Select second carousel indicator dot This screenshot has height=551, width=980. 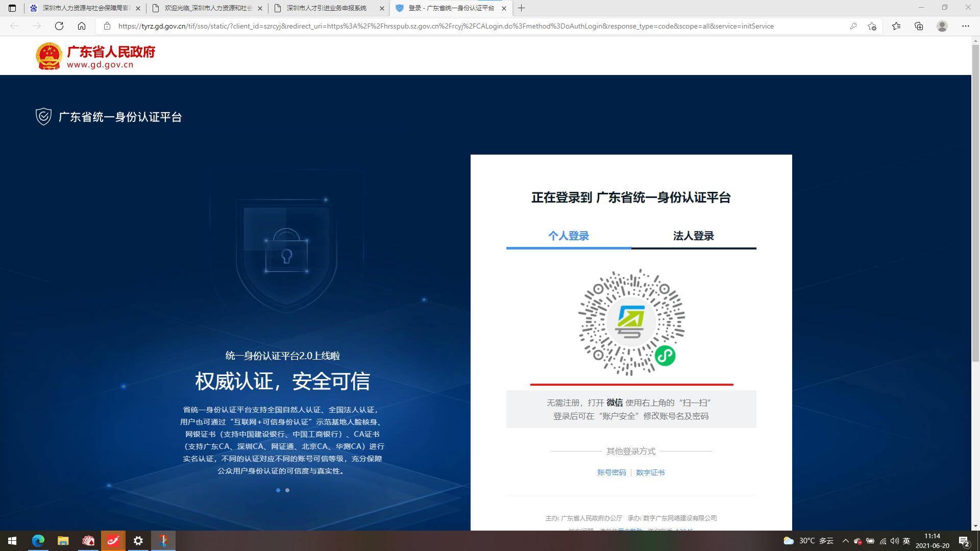[287, 490]
